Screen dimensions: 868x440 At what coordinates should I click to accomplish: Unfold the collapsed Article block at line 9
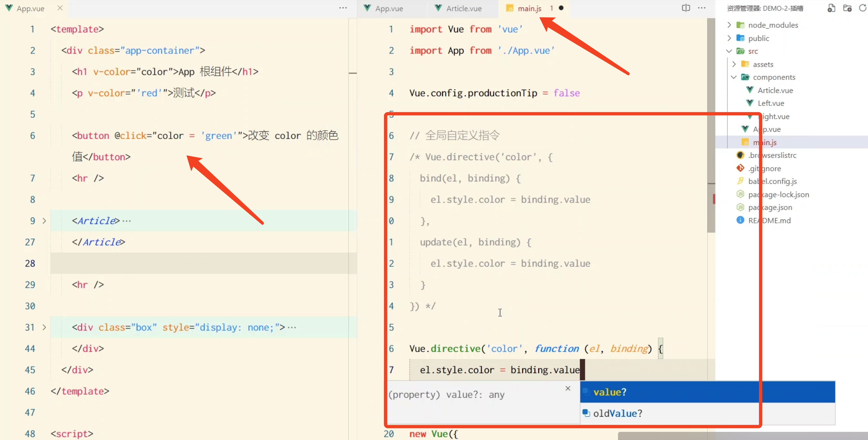(44, 221)
